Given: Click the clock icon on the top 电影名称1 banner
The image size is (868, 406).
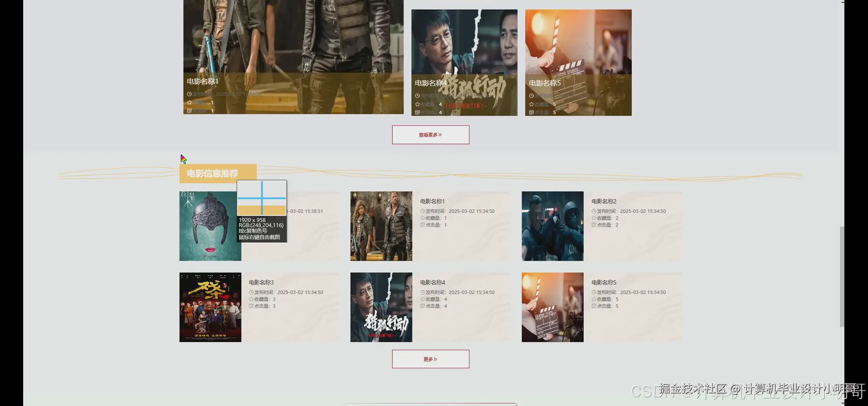Looking at the screenshot, I should 190,94.
